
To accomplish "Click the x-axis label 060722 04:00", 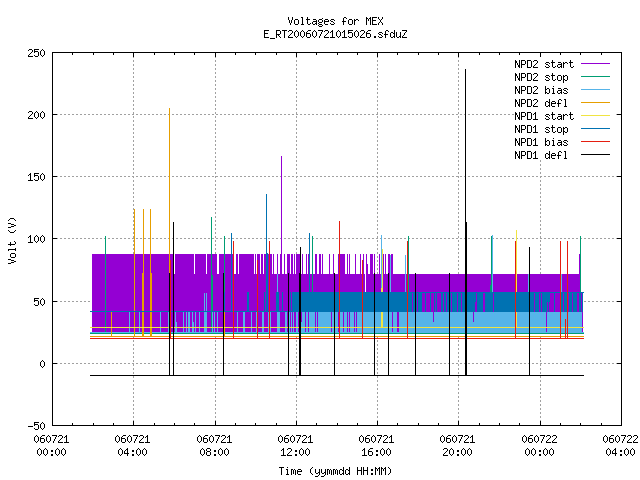I will click(x=620, y=446).
